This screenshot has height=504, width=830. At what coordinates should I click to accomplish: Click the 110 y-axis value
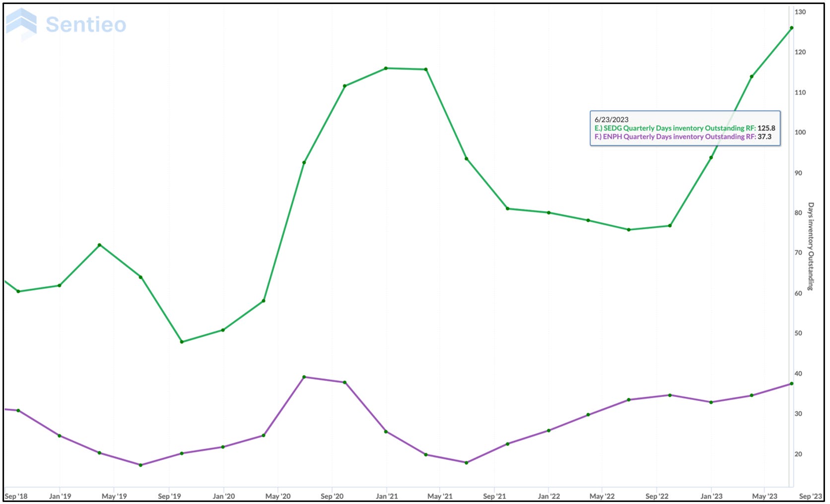[x=800, y=92]
